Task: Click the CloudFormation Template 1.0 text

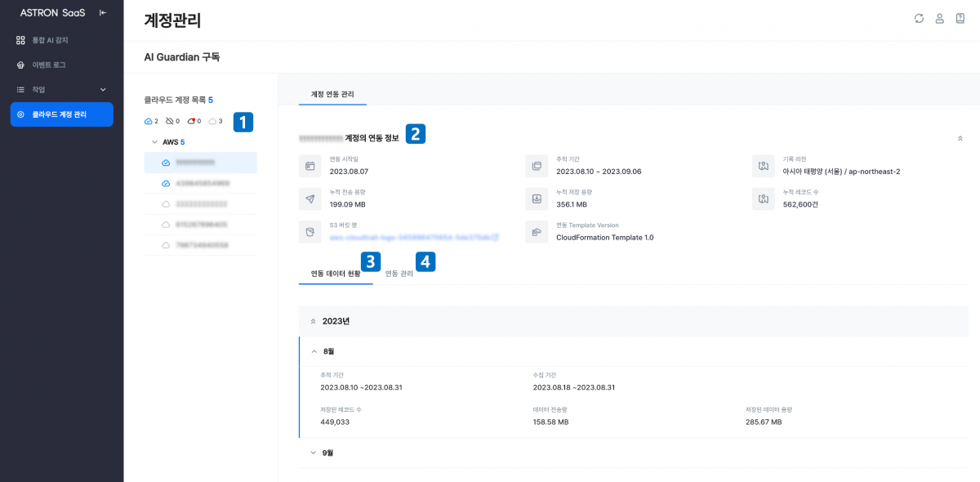Action: click(605, 238)
